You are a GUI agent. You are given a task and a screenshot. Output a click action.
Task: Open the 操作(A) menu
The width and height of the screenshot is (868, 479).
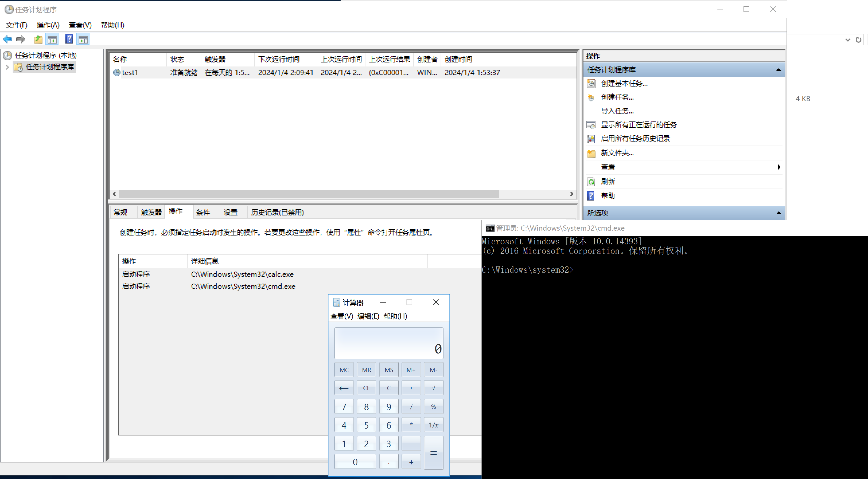48,25
